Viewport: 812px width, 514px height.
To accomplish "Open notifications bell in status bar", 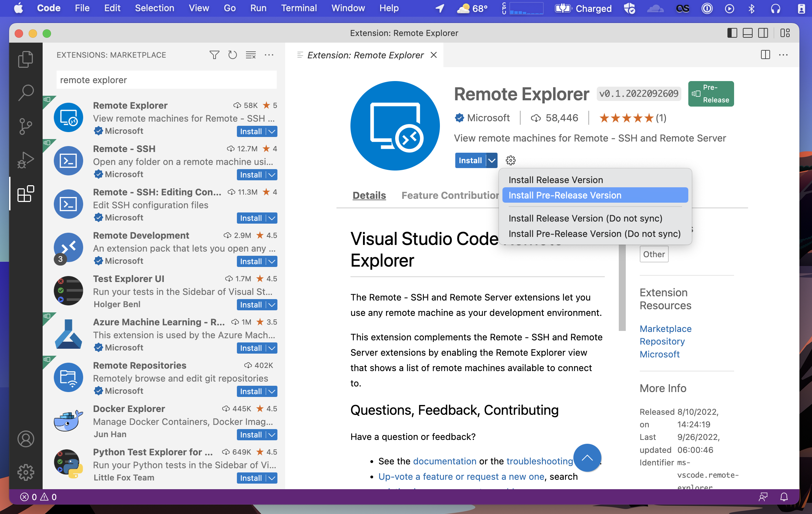I will 784,497.
